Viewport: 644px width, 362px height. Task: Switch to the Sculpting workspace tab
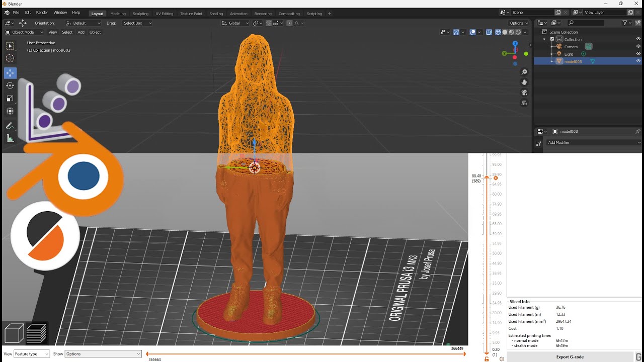(x=140, y=14)
